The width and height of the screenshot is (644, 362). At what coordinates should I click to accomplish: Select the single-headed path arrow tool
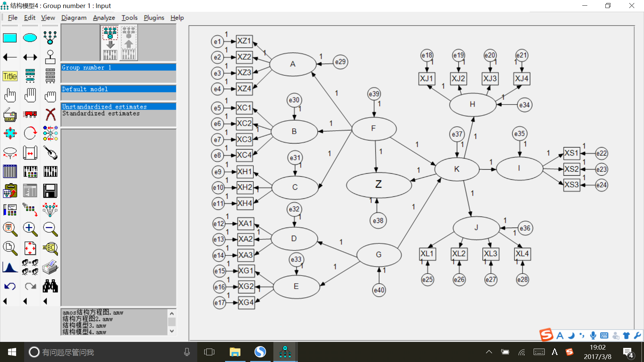(10, 57)
